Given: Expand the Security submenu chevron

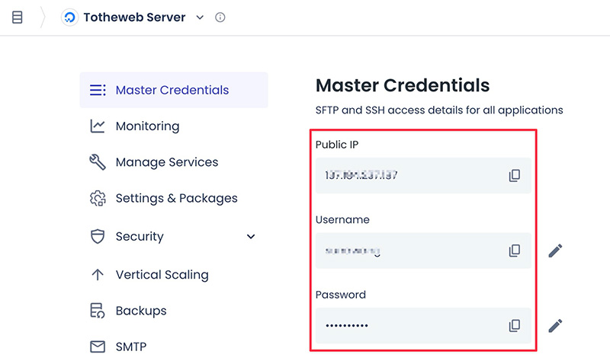Looking at the screenshot, I should (251, 237).
